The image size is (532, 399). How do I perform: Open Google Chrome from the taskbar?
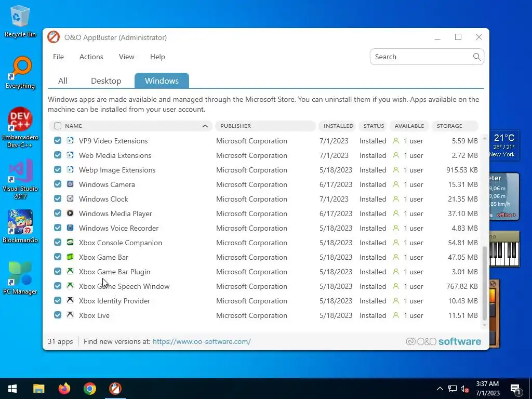89,389
